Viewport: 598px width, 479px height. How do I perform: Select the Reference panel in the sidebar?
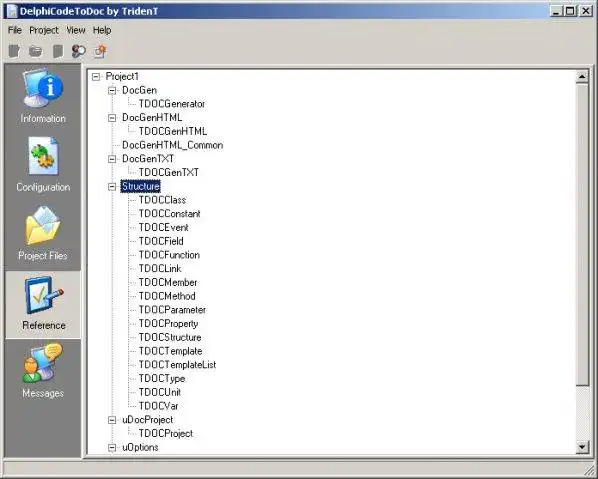[43, 304]
